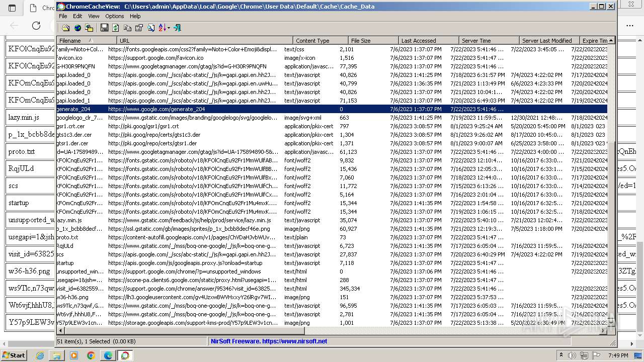Viewport: 644px width, 362px height.
Task: Select the proto.txt row
Action: point(332,237)
